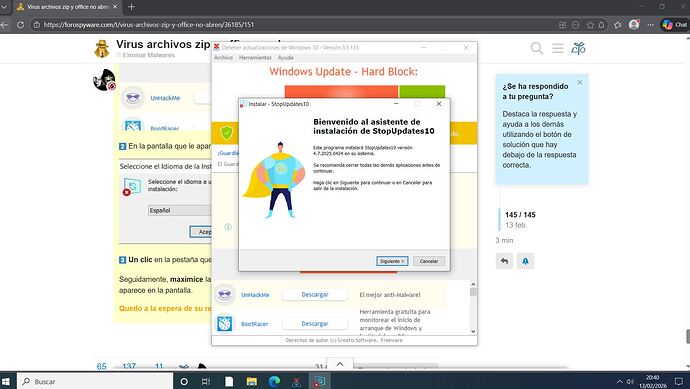
Task: Click the reply arrow button in topic timeline
Action: tap(504, 261)
